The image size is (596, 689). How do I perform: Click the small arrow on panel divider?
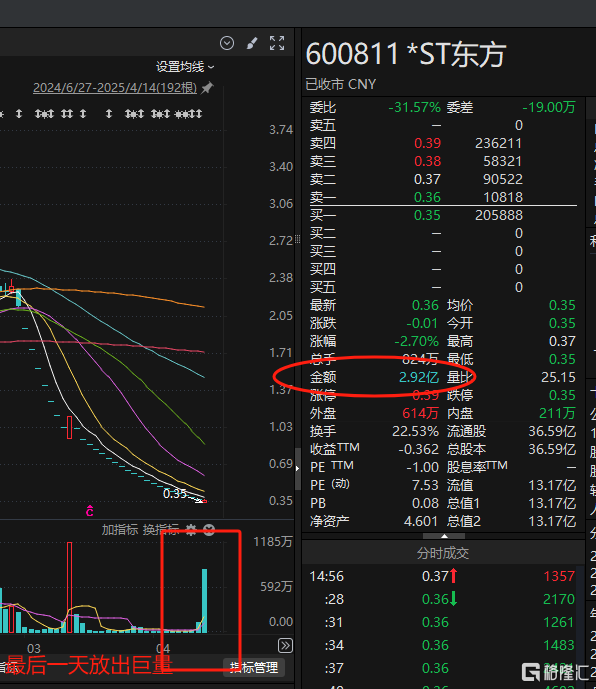click(298, 468)
